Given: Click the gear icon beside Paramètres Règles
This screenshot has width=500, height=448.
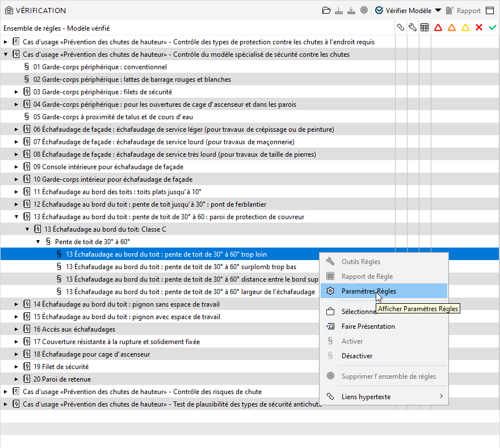Looking at the screenshot, I should click(330, 291).
